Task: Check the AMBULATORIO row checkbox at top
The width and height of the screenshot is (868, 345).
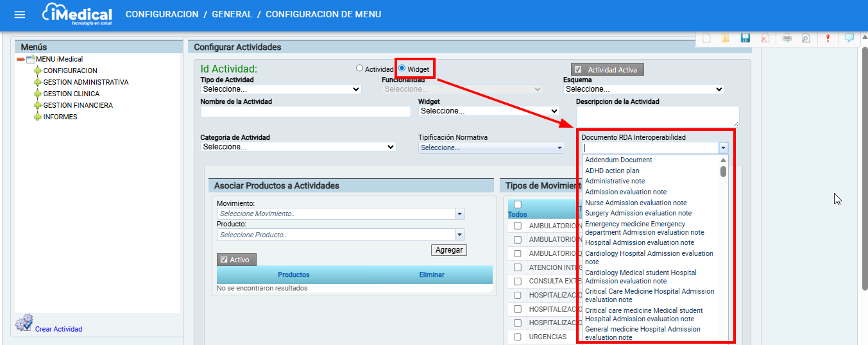Action: 518,226
